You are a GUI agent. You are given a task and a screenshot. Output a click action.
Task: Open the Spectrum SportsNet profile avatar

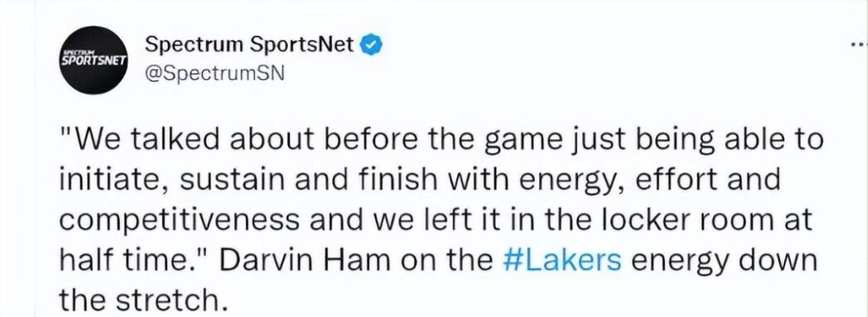tap(95, 59)
